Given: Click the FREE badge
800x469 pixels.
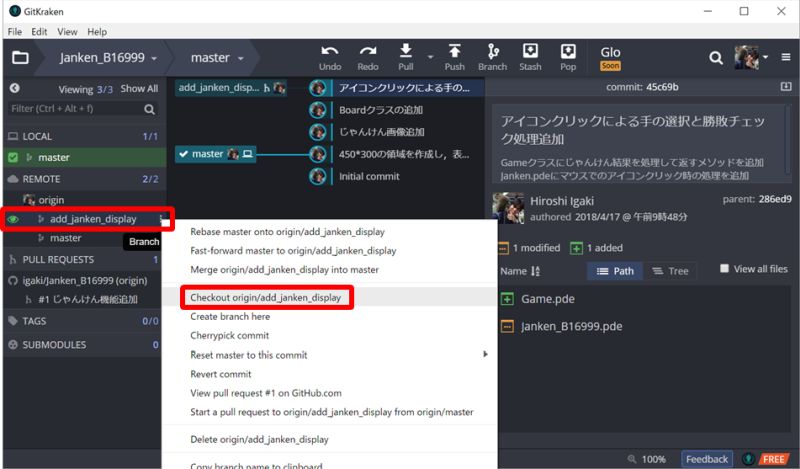Looking at the screenshot, I should tap(773, 459).
